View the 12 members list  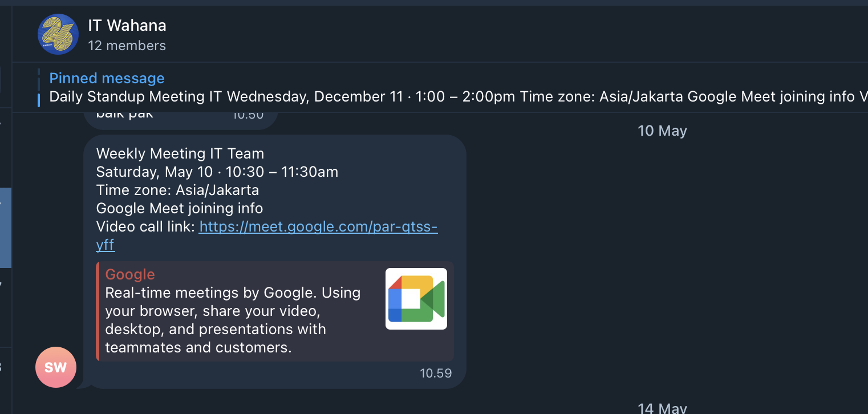tap(127, 46)
